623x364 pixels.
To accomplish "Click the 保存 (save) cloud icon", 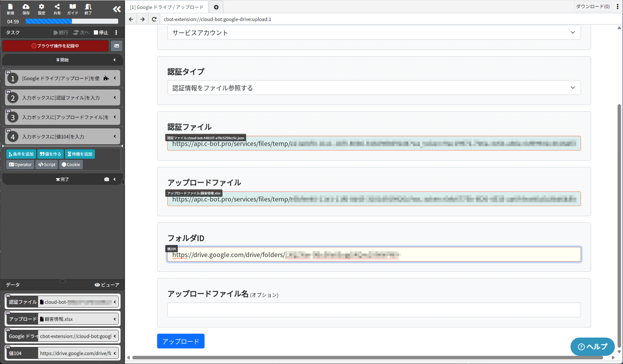I will [26, 9].
